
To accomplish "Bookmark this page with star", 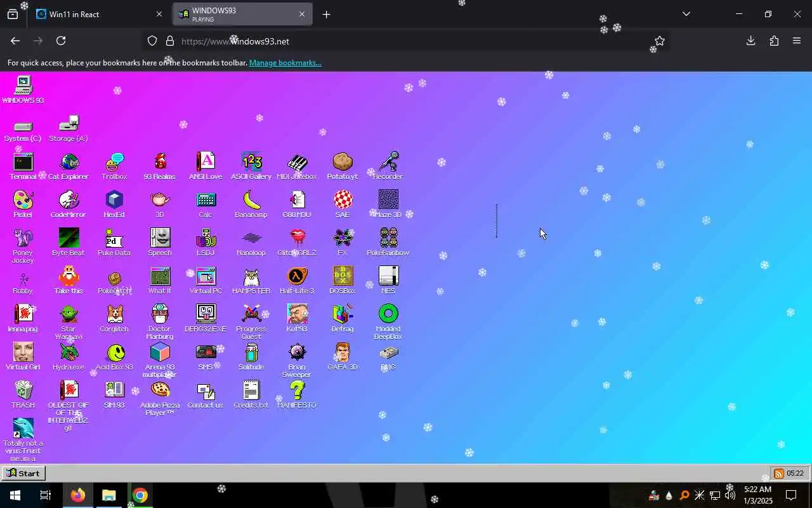I will tap(660, 41).
